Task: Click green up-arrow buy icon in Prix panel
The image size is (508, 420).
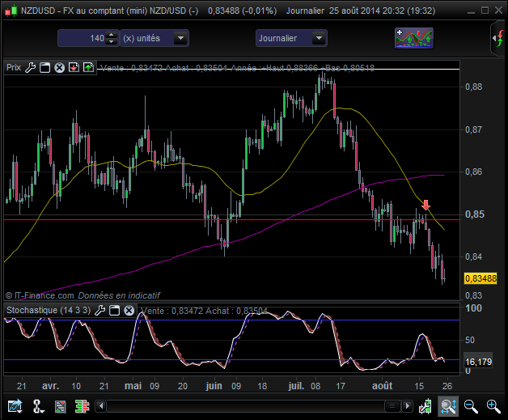Action: coord(88,67)
